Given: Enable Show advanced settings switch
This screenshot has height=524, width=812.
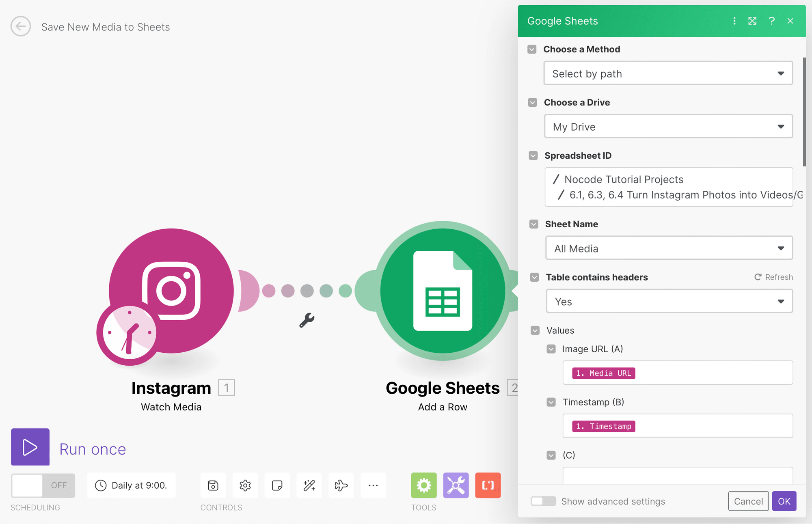Looking at the screenshot, I should tap(543, 501).
